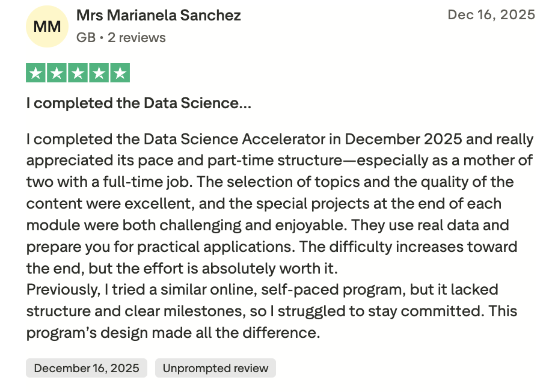Click the 'December 16, 2025' tag

click(87, 368)
